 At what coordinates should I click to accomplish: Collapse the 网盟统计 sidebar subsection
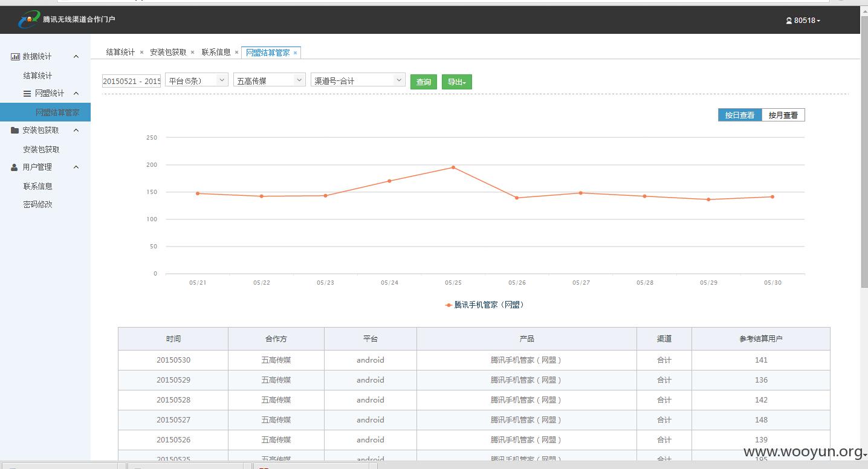coord(76,93)
